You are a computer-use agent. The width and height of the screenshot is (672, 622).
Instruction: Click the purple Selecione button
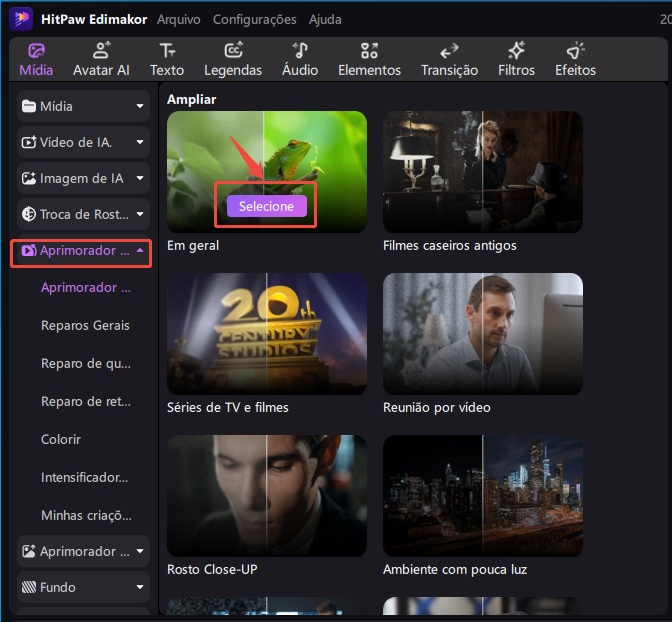266,206
